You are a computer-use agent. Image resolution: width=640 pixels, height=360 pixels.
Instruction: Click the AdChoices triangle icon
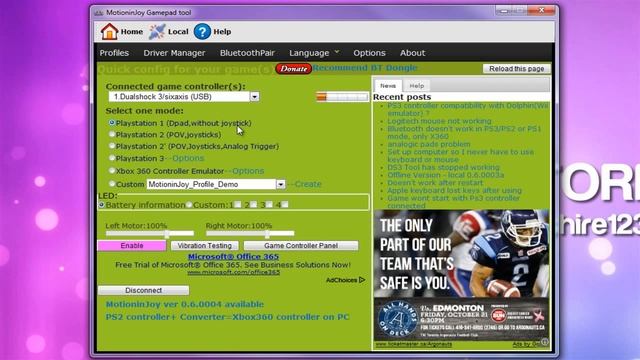[x=362, y=280]
